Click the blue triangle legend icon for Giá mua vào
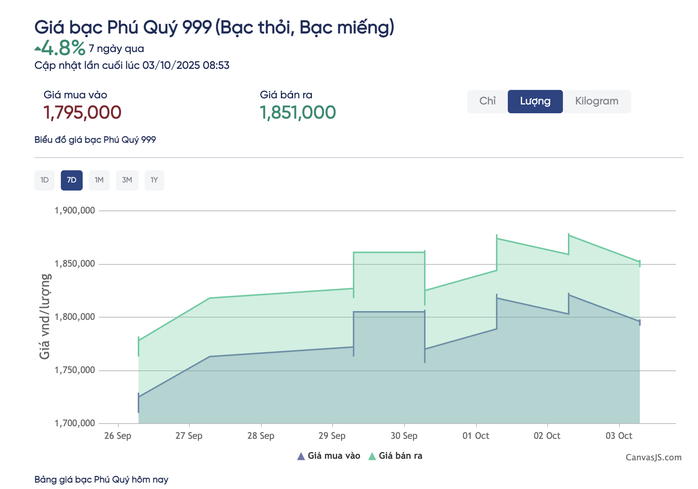Viewport: 698px width, 489px height. tap(301, 456)
